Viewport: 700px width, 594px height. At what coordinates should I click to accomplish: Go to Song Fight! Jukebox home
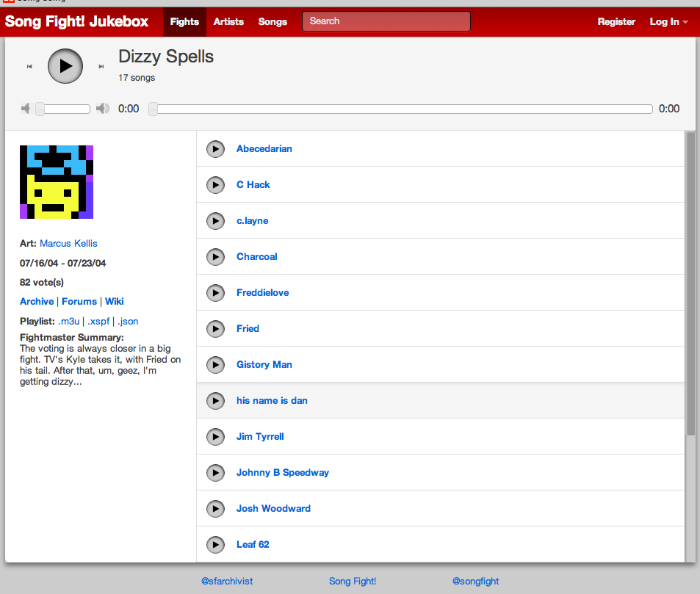pyautogui.click(x=76, y=21)
